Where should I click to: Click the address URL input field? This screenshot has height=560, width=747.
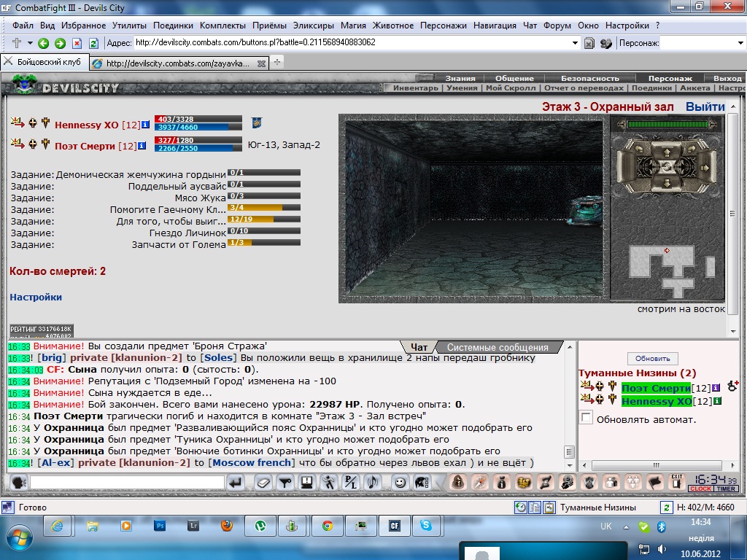[x=352, y=42]
